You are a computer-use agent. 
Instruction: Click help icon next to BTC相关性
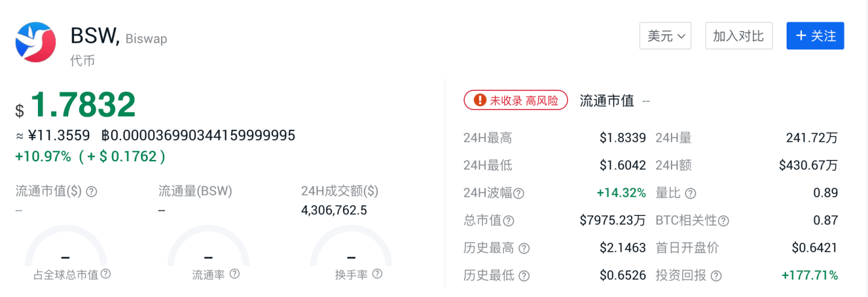tap(723, 221)
